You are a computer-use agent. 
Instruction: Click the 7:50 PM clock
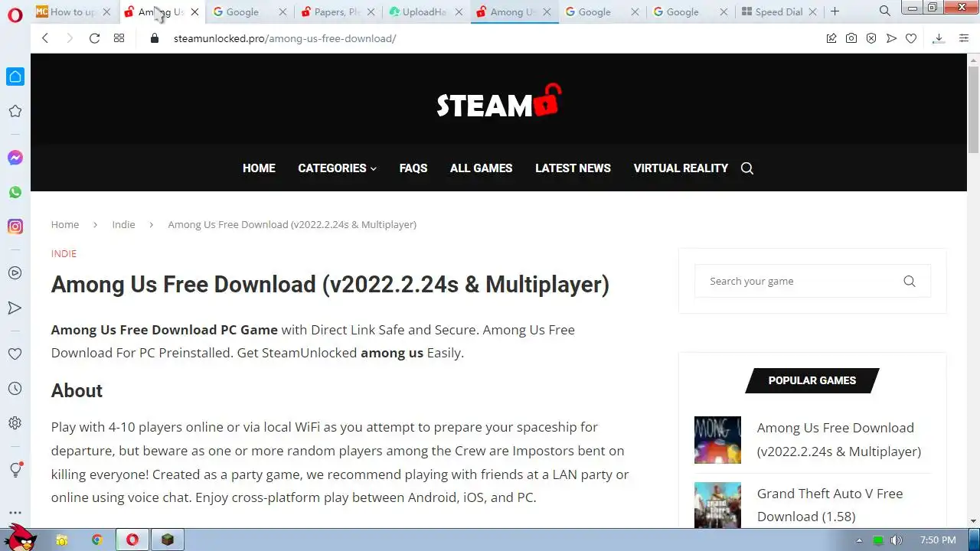click(x=938, y=540)
